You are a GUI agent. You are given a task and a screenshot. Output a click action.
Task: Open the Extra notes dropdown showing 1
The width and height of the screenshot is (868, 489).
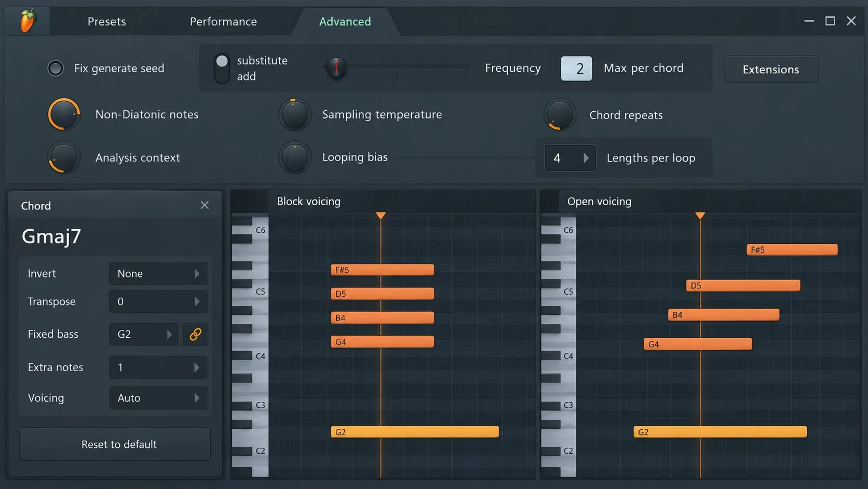pos(158,367)
